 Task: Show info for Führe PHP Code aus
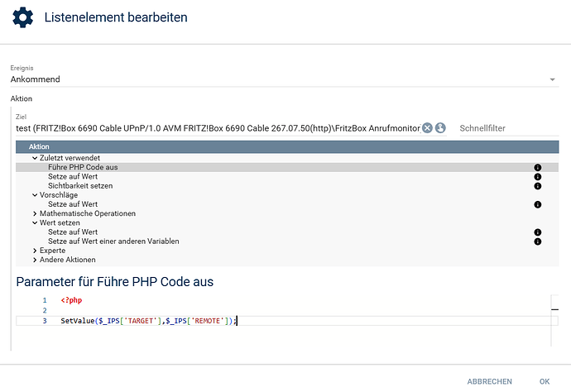pyautogui.click(x=537, y=167)
